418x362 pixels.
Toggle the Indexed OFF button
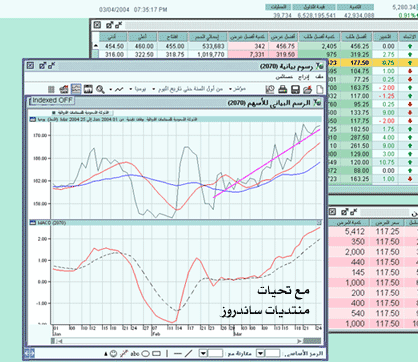click(x=52, y=100)
